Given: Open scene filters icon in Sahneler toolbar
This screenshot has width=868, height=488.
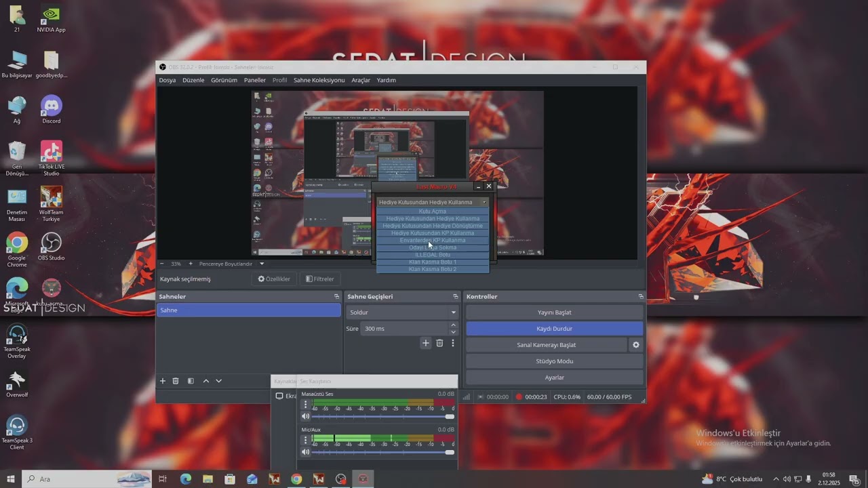Looking at the screenshot, I should [x=191, y=381].
